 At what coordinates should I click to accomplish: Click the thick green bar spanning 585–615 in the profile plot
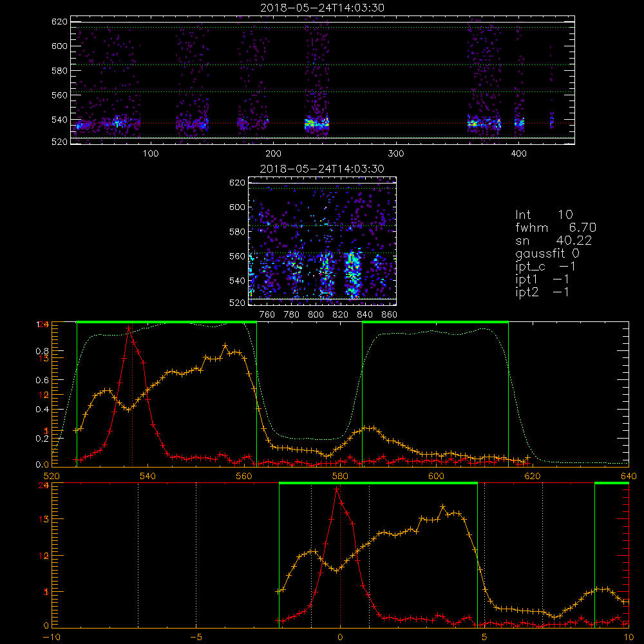point(435,322)
